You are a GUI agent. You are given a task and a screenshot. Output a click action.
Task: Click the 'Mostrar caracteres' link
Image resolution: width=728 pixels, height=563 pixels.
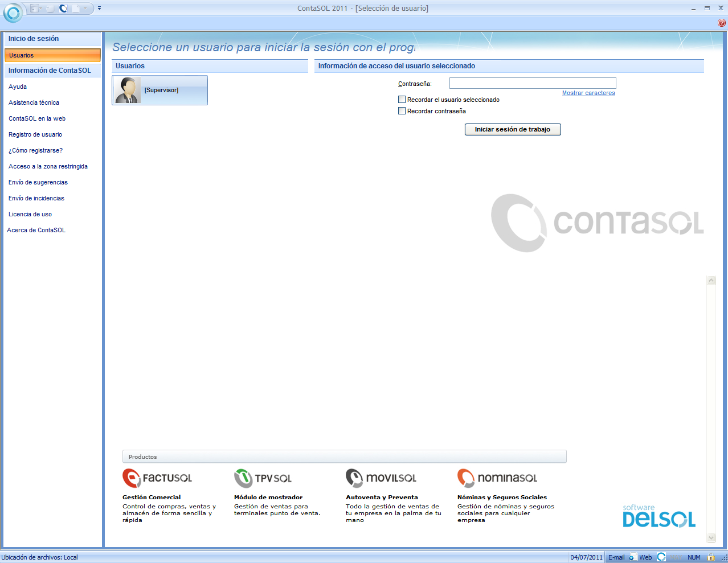pos(588,93)
